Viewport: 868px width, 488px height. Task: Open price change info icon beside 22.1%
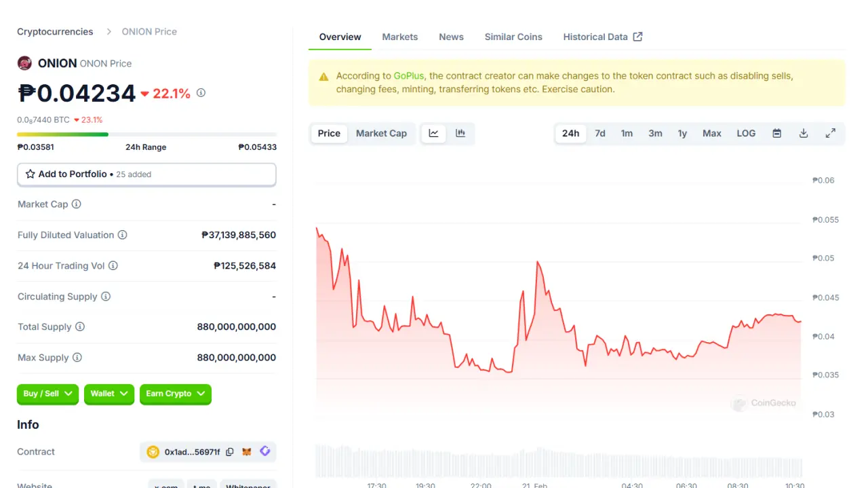(x=201, y=93)
